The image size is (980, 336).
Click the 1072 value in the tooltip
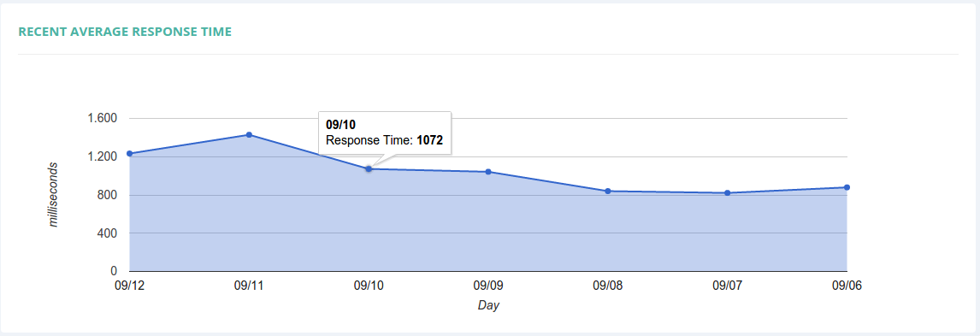[x=430, y=141]
